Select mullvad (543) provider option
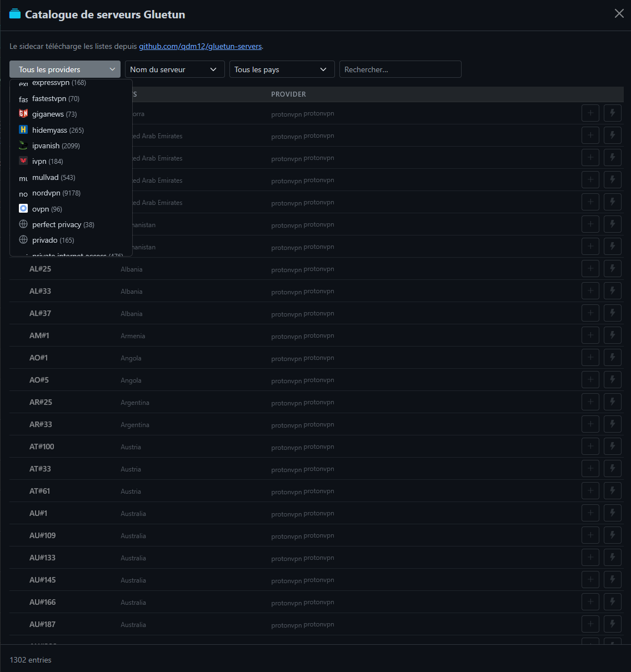 point(71,177)
